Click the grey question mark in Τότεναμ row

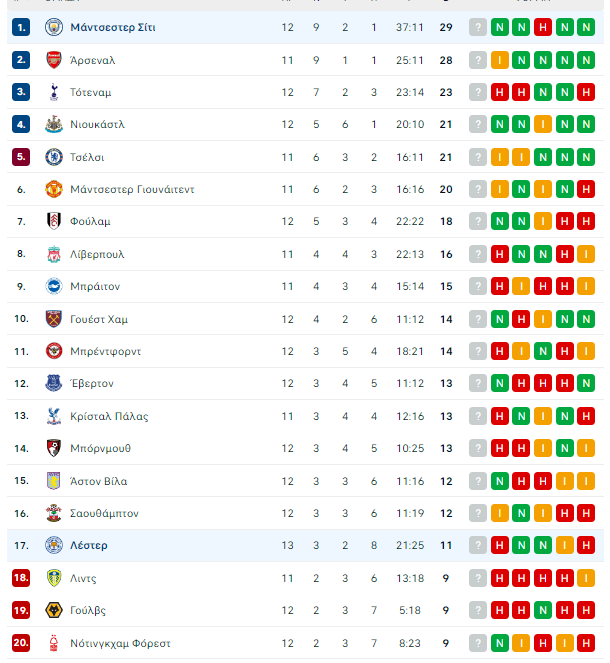pyautogui.click(x=478, y=92)
